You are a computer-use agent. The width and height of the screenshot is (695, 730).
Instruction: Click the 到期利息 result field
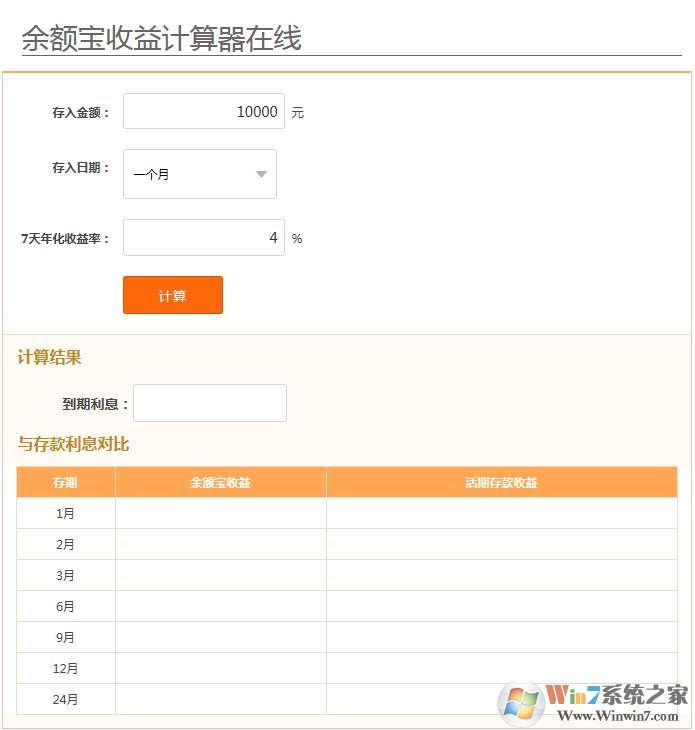[210, 403]
